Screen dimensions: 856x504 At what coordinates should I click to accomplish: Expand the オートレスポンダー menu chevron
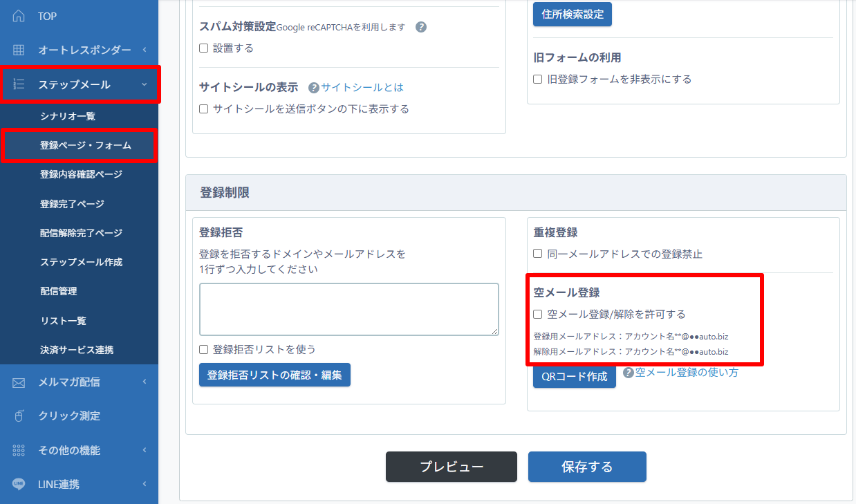[145, 50]
